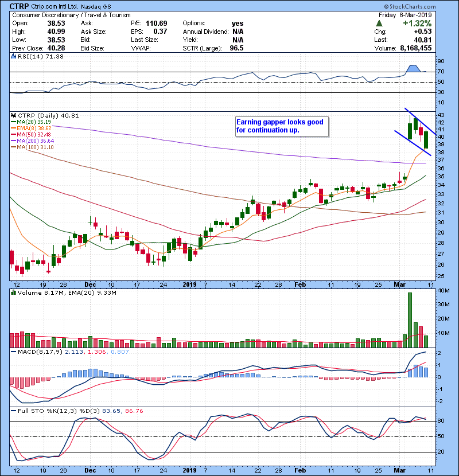459x476 pixels.
Task: Click the 40M label on volume axis
Action: click(444, 291)
